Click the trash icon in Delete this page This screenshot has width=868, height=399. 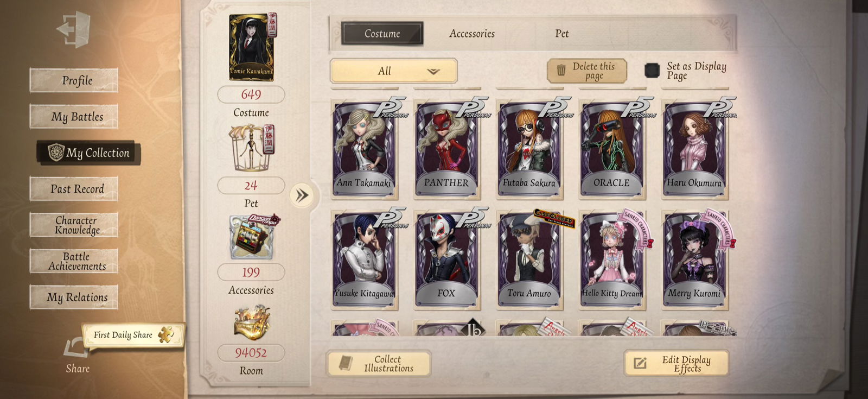click(561, 71)
